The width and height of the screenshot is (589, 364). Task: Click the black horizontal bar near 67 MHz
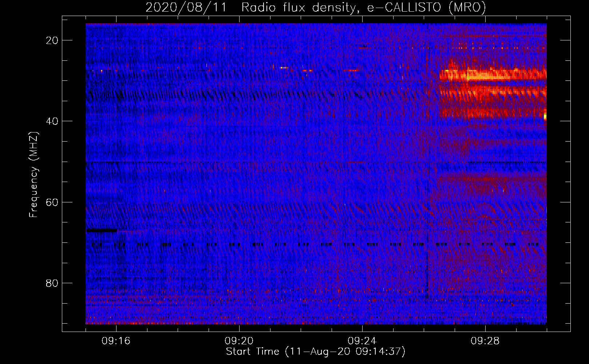coord(102,230)
